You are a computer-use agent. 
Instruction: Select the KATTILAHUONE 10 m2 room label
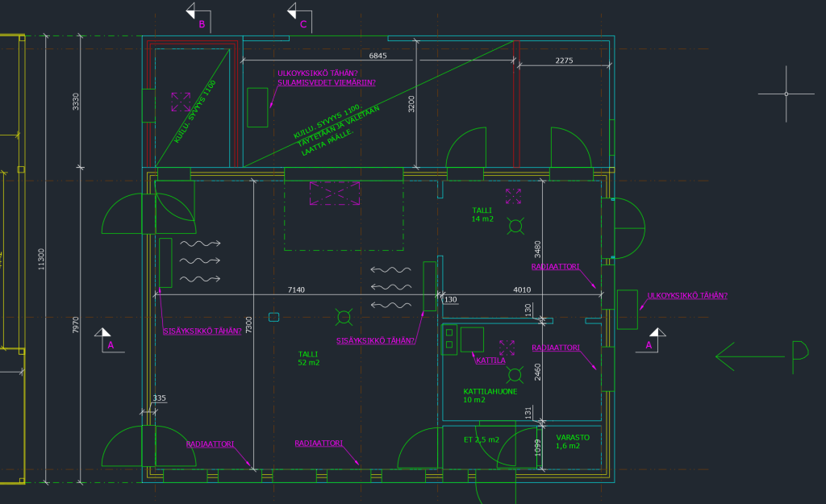point(490,395)
